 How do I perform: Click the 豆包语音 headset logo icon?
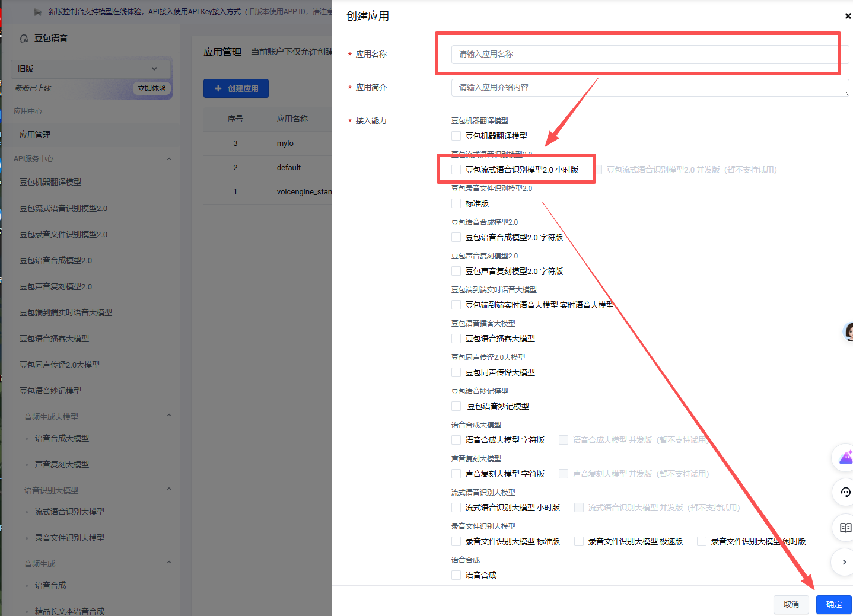coord(24,38)
